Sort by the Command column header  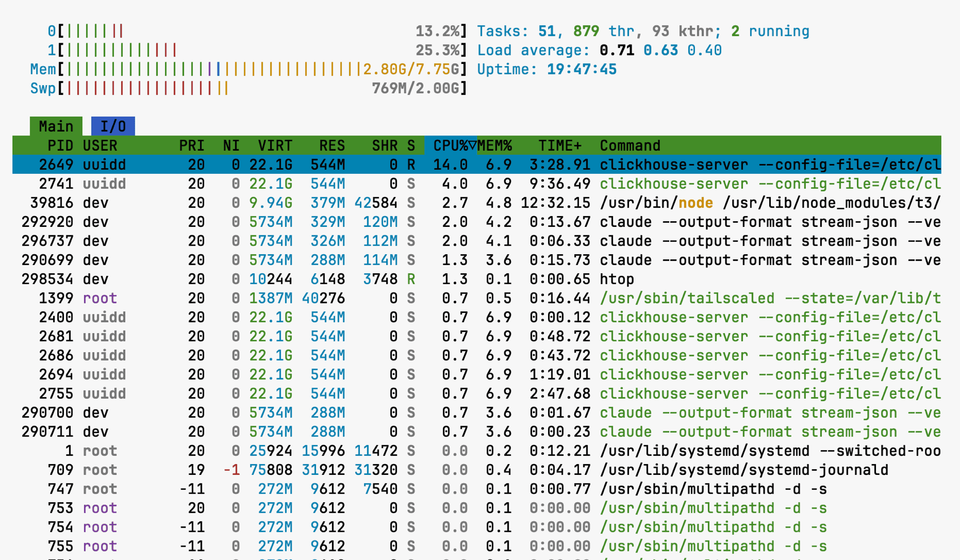point(630,146)
